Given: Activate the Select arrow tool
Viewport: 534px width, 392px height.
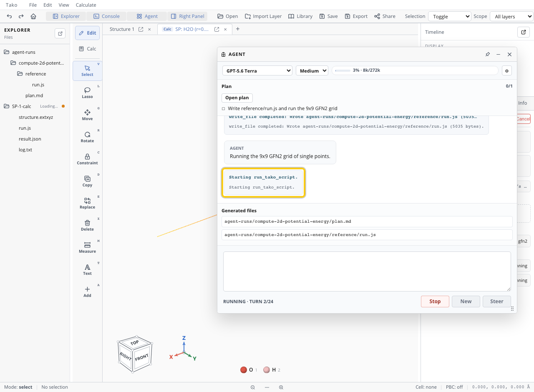Looking at the screenshot, I should 87,70.
